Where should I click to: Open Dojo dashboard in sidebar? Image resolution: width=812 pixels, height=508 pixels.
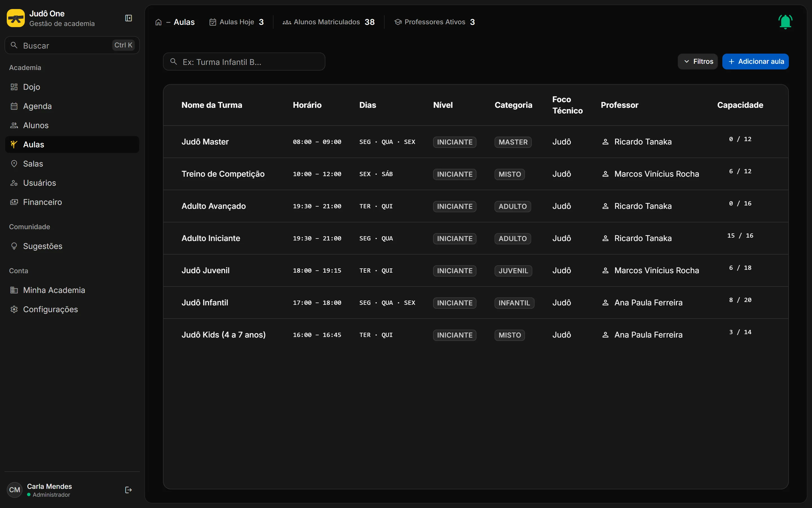tap(72, 87)
